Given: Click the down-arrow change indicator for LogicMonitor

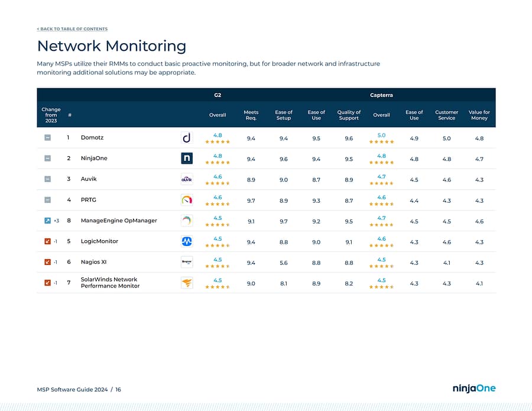Looking at the screenshot, I should click(48, 241).
